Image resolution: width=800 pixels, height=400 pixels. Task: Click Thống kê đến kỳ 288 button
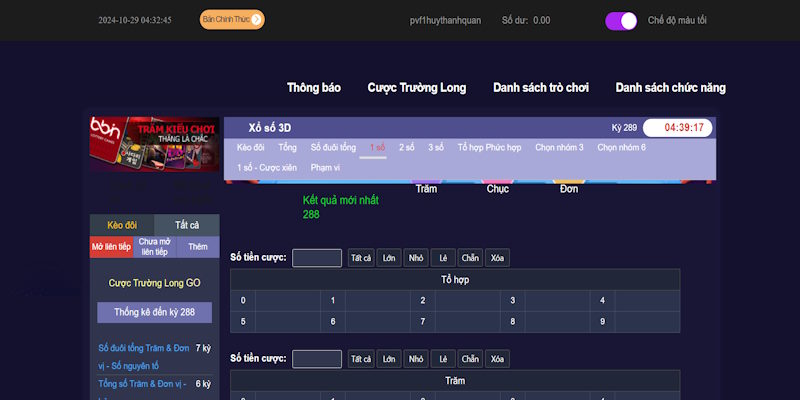(154, 312)
